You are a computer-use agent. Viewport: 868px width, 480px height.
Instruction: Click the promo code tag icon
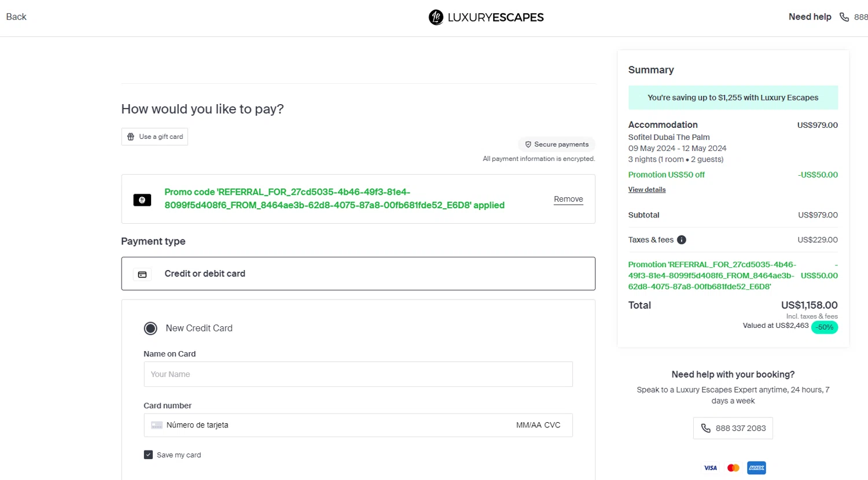tap(142, 200)
